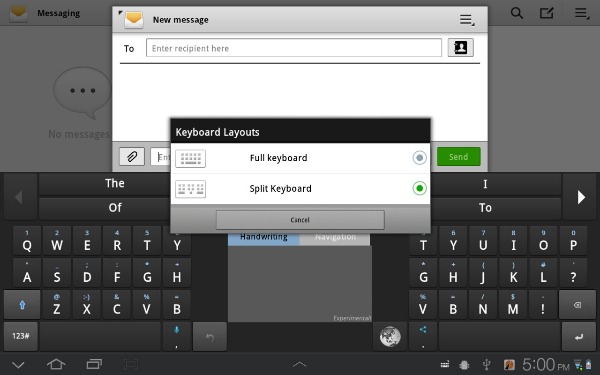The height and width of the screenshot is (375, 600).
Task: Tap the X key
Action: tap(87, 305)
